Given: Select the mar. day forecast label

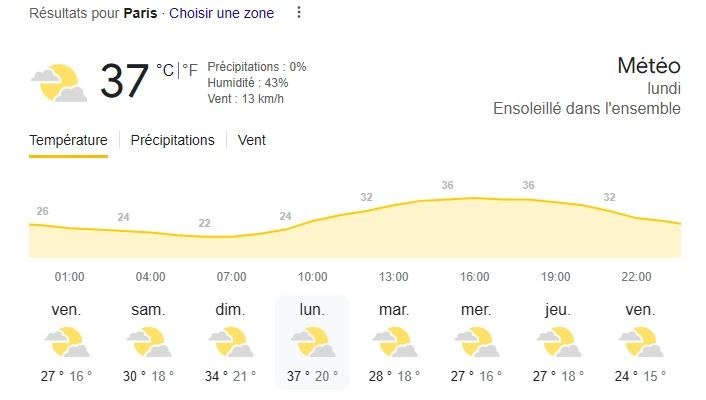Looking at the screenshot, I should pos(394,310).
